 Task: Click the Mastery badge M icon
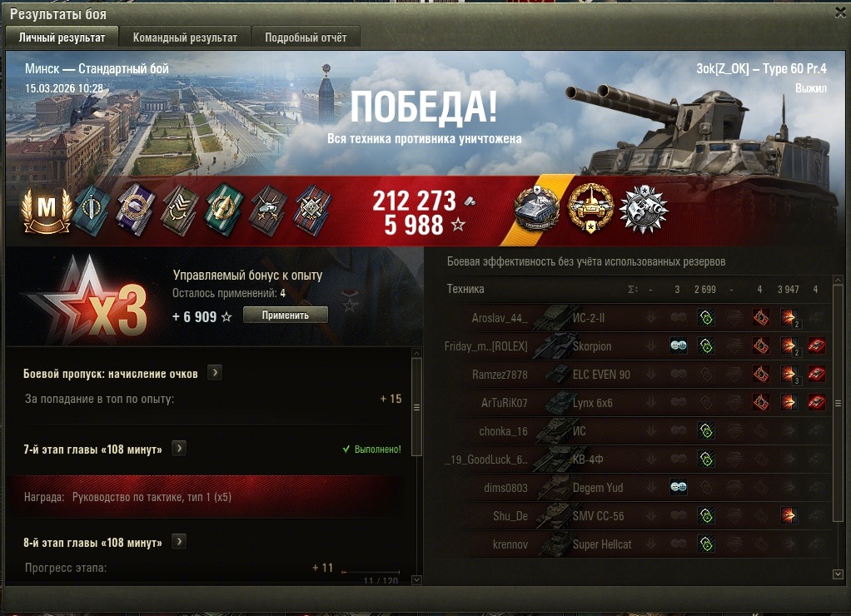(47, 210)
